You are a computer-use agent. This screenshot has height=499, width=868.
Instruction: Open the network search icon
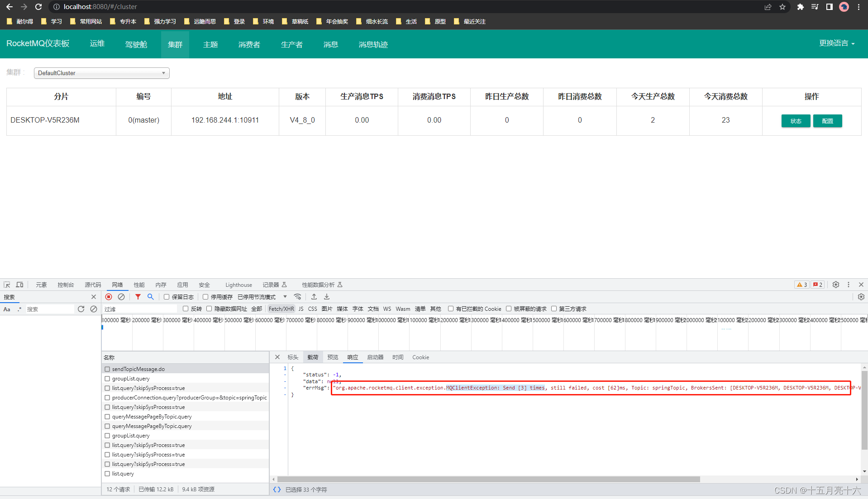click(150, 297)
